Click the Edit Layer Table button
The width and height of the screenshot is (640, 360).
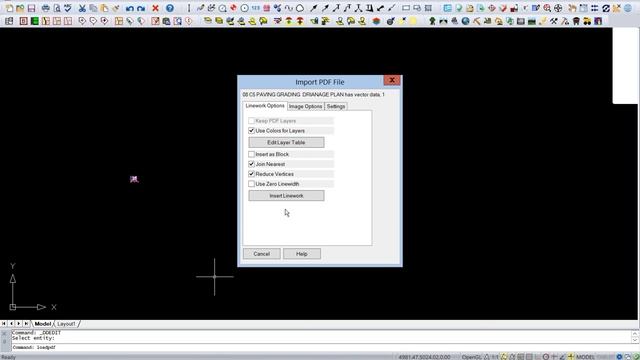pos(286,142)
